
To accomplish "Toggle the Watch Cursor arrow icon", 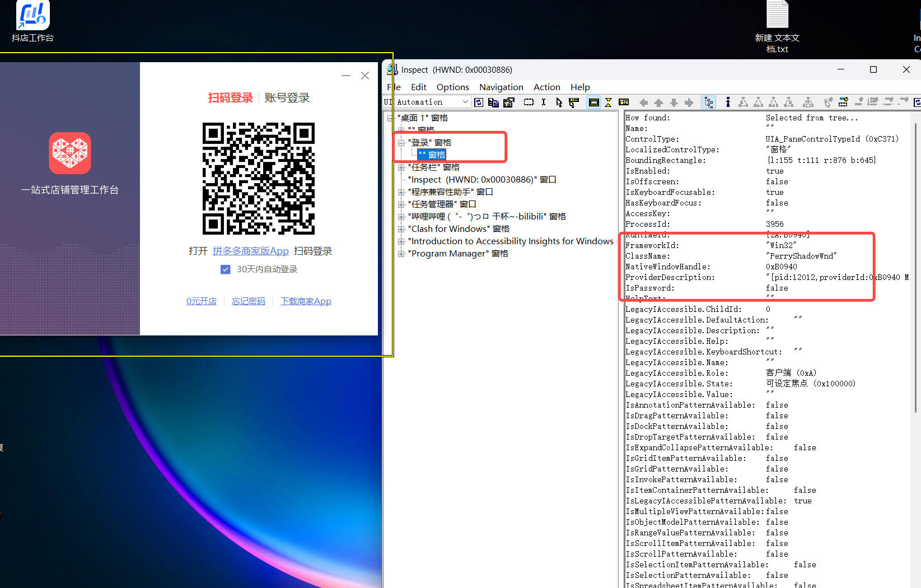I will point(559,102).
